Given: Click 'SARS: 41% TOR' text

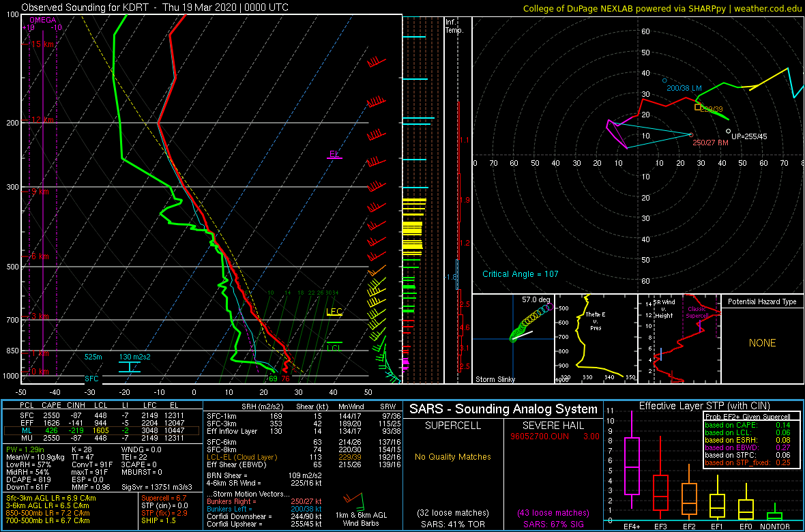Looking at the screenshot, I should coord(454,523).
